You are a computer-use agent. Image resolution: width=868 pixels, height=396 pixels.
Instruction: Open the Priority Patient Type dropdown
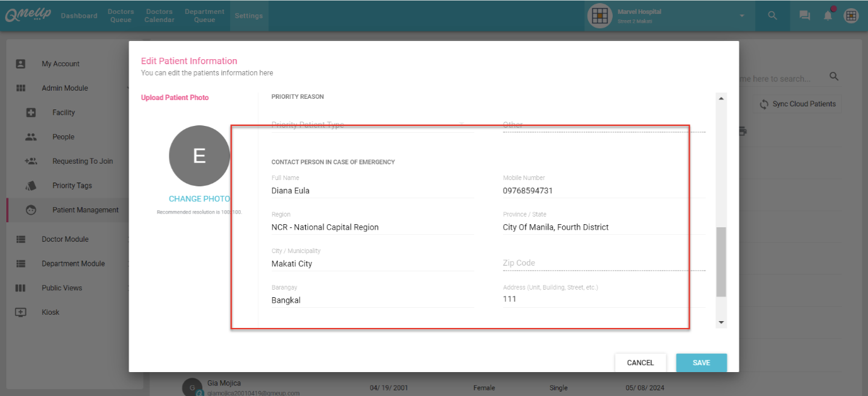pyautogui.click(x=372, y=125)
